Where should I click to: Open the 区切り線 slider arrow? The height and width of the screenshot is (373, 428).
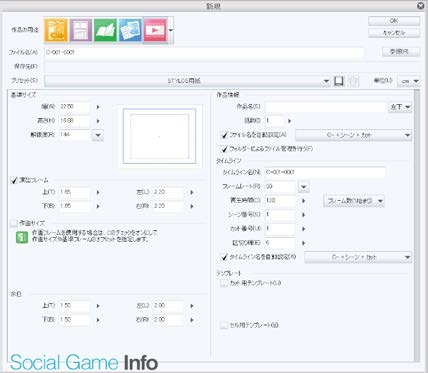click(304, 243)
